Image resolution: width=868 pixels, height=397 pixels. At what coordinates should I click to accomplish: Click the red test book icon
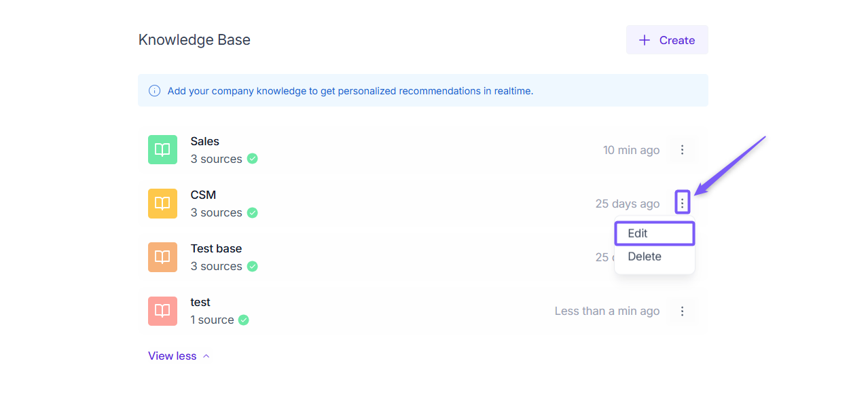pyautogui.click(x=162, y=311)
